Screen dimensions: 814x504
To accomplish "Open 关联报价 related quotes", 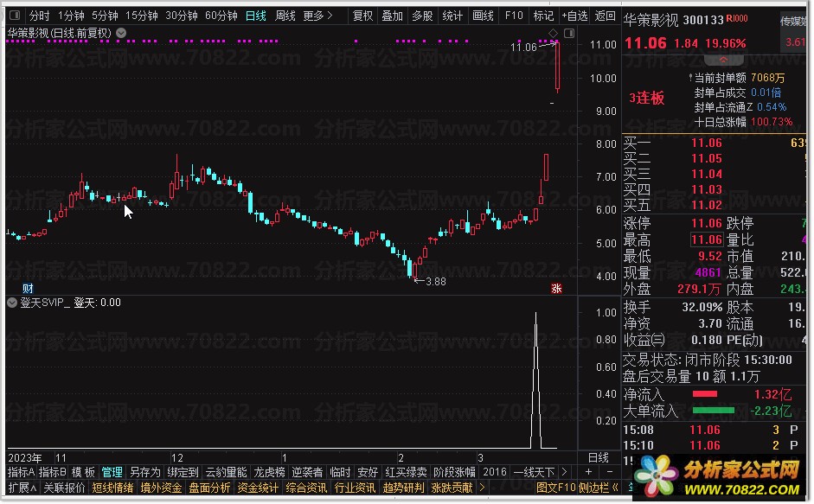I will 64,488.
